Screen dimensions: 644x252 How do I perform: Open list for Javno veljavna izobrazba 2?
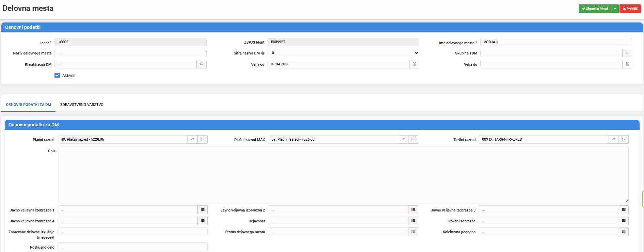tap(413, 210)
